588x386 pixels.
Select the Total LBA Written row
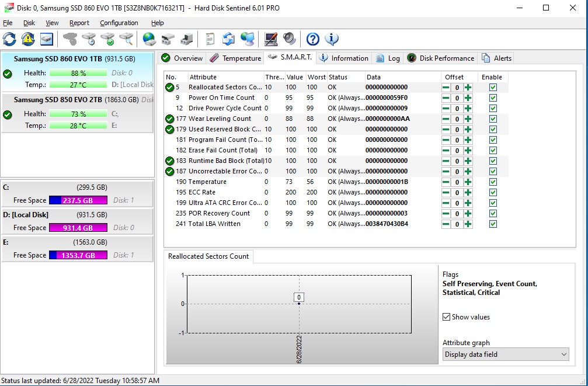click(x=214, y=224)
